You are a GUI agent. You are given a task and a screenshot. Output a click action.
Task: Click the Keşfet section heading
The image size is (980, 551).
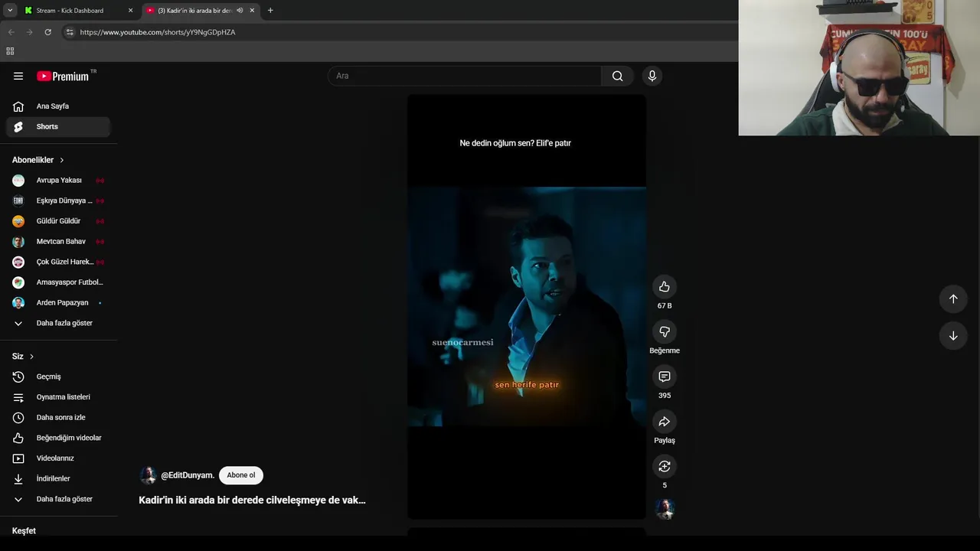pyautogui.click(x=24, y=531)
